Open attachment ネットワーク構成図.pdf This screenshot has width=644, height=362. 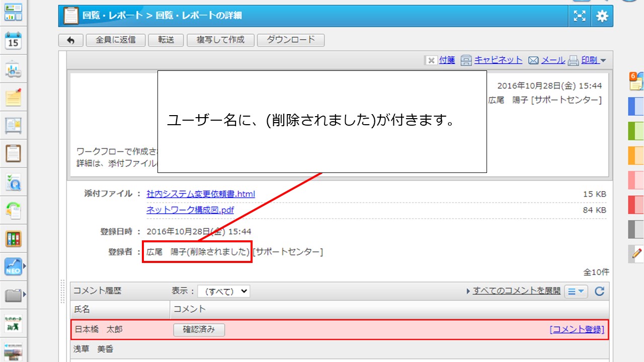click(x=190, y=210)
